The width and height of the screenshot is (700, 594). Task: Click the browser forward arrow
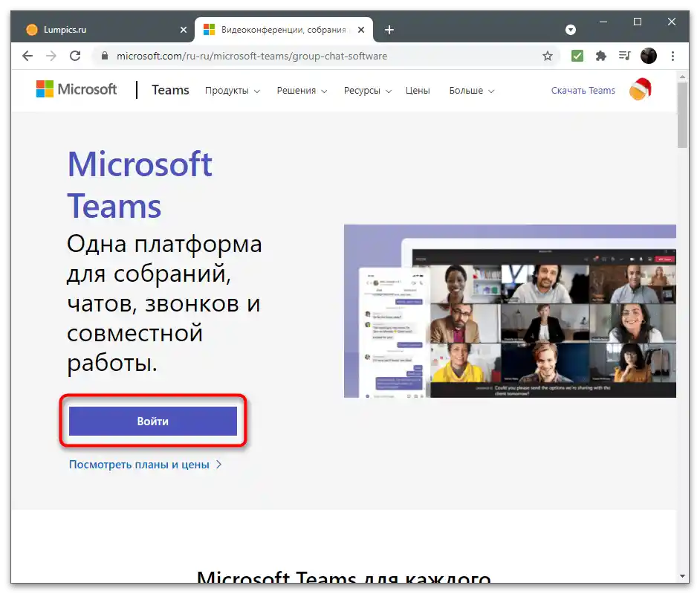pos(51,56)
